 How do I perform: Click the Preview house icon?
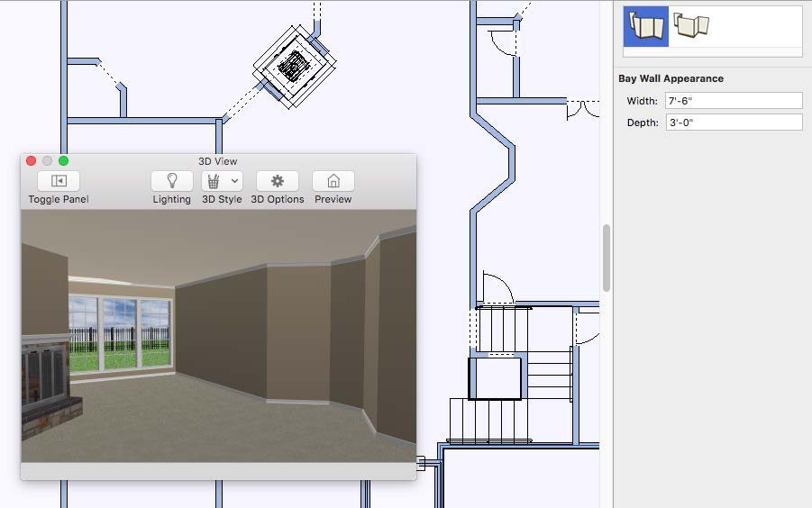click(333, 181)
